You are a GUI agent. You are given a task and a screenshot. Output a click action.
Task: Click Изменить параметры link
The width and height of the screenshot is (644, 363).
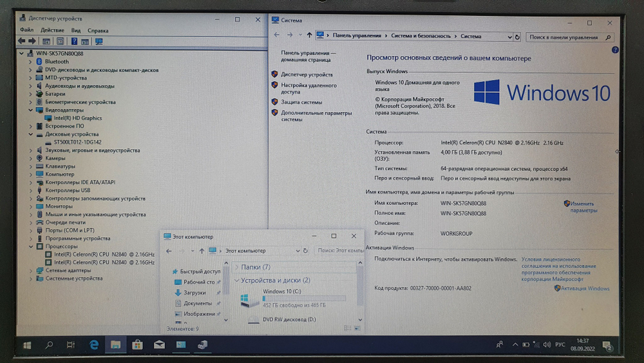coord(583,207)
